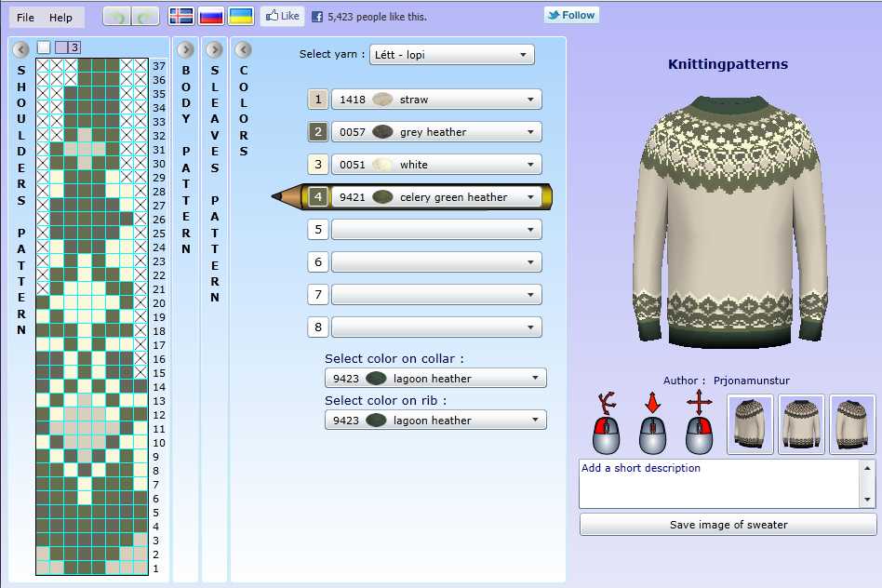Open the 0057 grey heather color dropdown
Image resolution: width=882 pixels, height=588 pixels.
(x=436, y=132)
